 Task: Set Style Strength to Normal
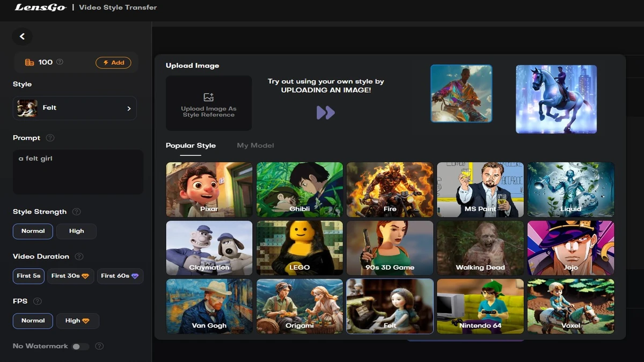coord(33,231)
